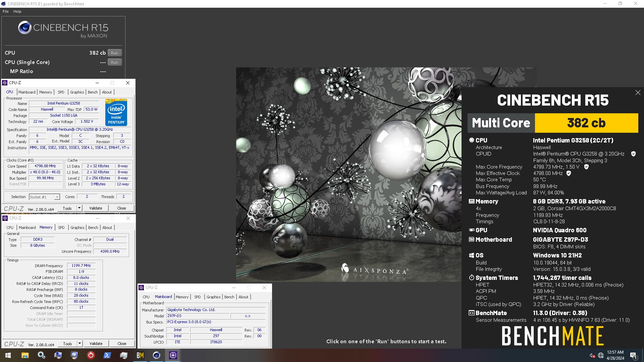
Task: Click the CPU-Z title icon of the Mainboard window
Action: tap(142, 288)
